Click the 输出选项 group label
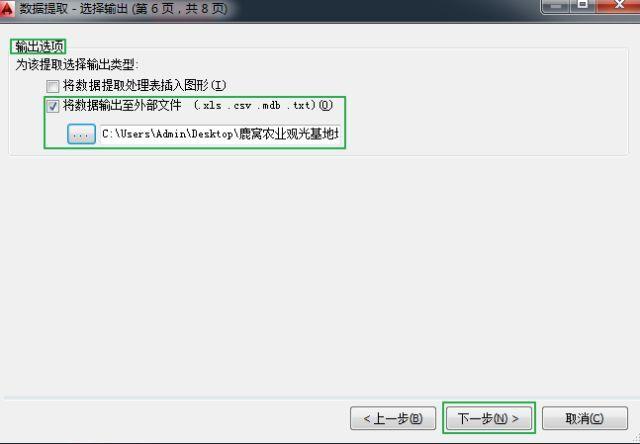The width and height of the screenshot is (640, 444). click(x=39, y=47)
